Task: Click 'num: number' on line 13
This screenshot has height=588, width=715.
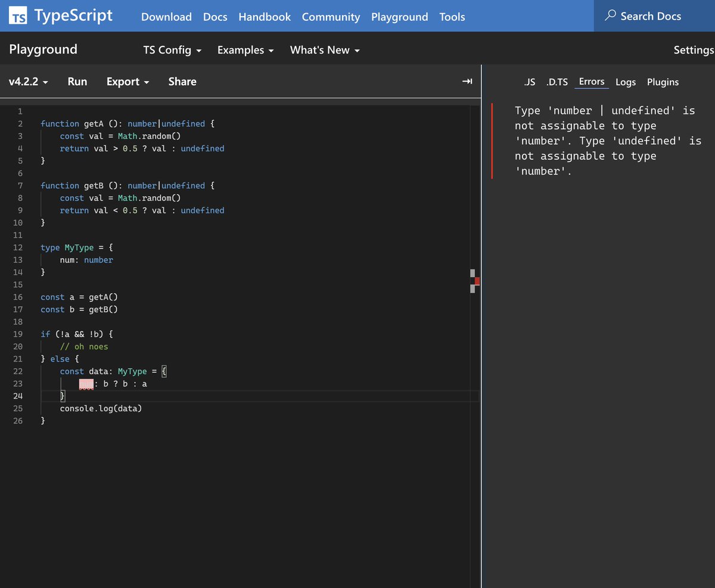Action: click(x=86, y=260)
